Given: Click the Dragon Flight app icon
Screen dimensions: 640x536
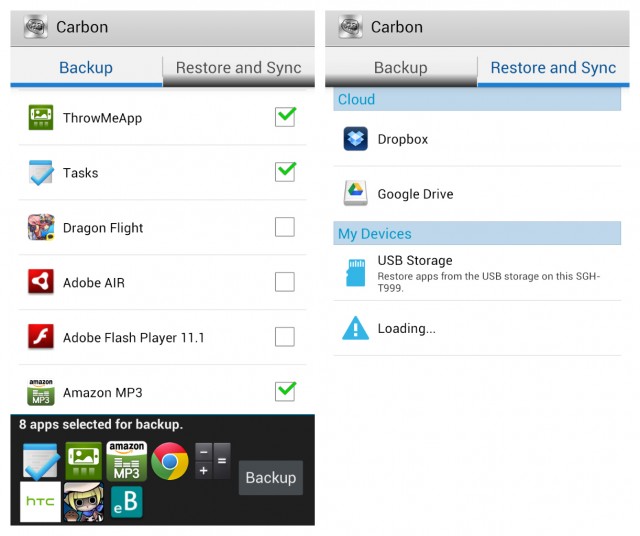Looking at the screenshot, I should click(41, 227).
